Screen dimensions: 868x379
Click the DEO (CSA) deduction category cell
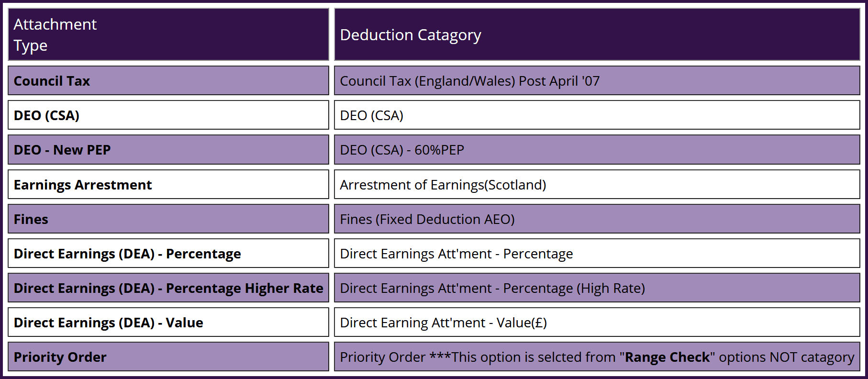(372, 115)
